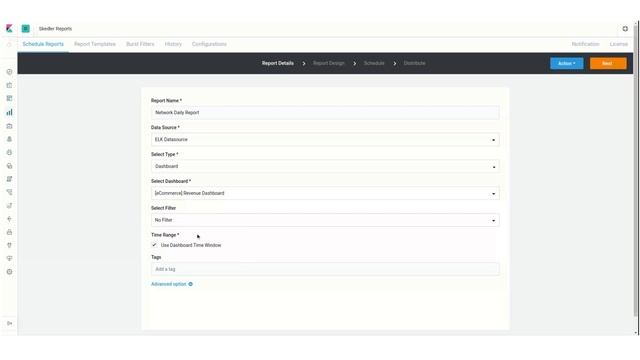
Task: Open the Select Filter dropdown
Action: click(325, 220)
